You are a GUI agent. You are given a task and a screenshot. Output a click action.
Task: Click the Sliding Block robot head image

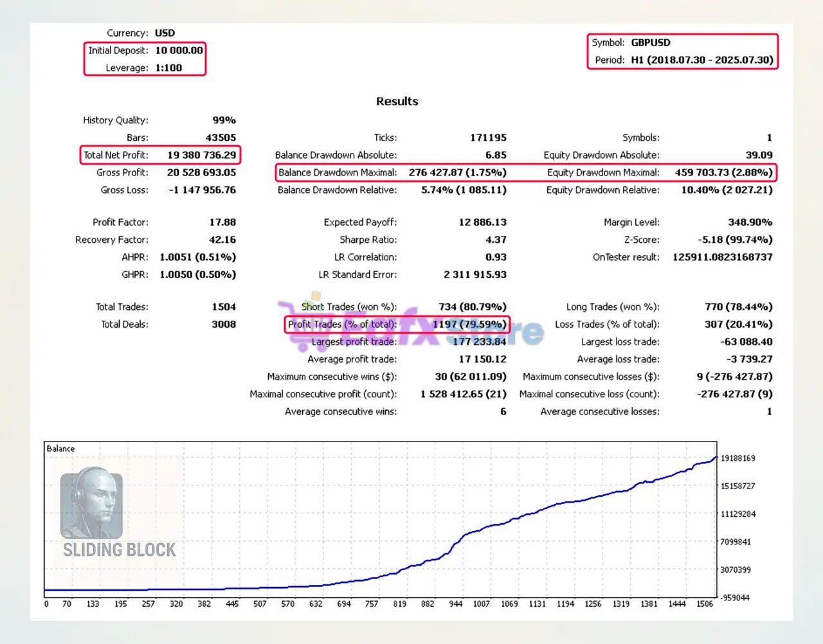(91, 503)
